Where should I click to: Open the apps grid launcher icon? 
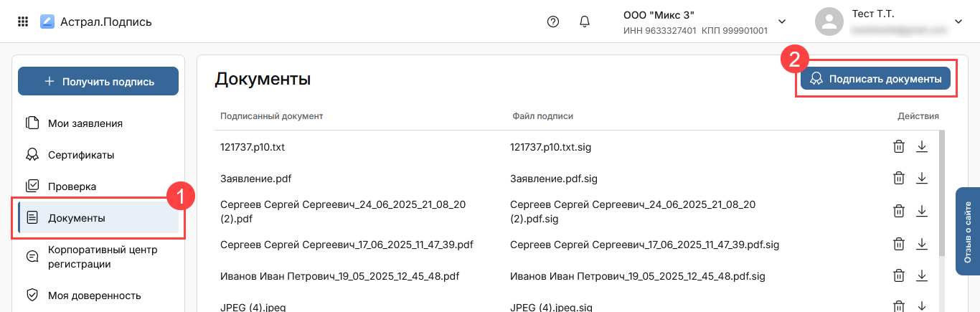pos(23,22)
